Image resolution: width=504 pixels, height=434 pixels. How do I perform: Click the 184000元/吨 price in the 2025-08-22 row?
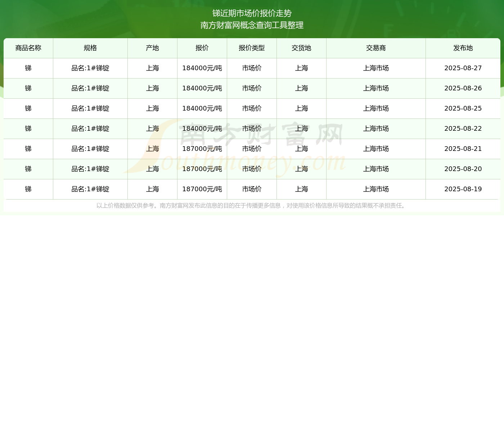point(202,129)
